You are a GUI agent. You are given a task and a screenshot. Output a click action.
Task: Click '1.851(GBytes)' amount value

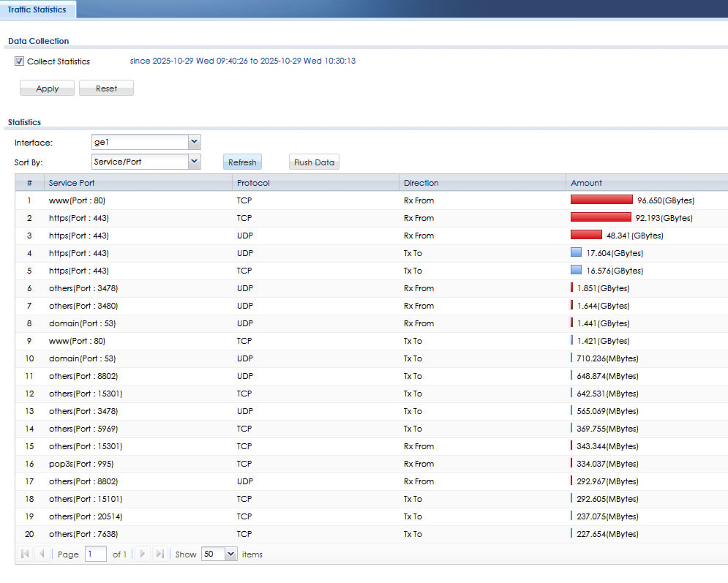coord(603,288)
